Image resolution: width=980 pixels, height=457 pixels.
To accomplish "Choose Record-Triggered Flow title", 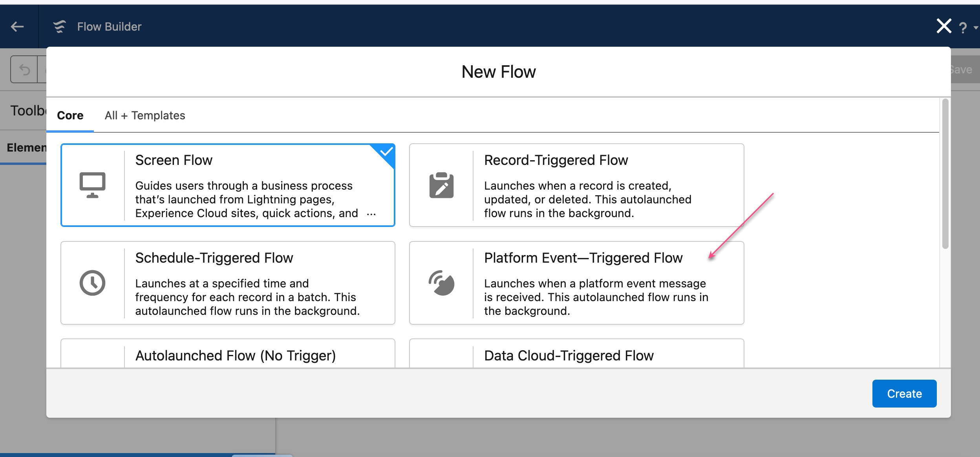I will tap(556, 160).
